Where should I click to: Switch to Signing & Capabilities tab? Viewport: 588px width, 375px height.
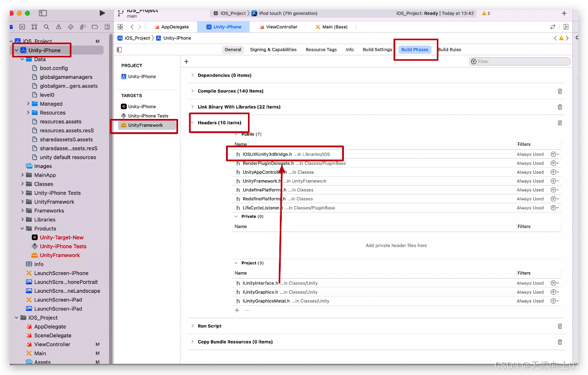[x=273, y=49]
